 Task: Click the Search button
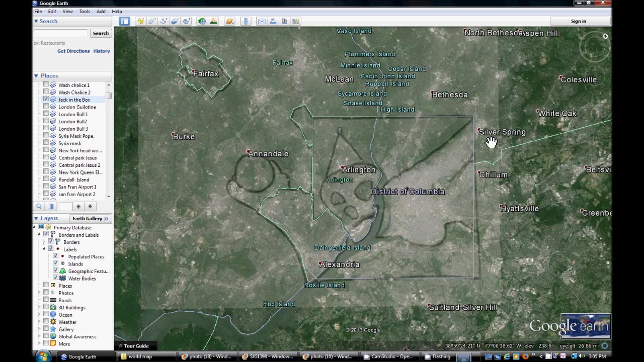coord(101,33)
